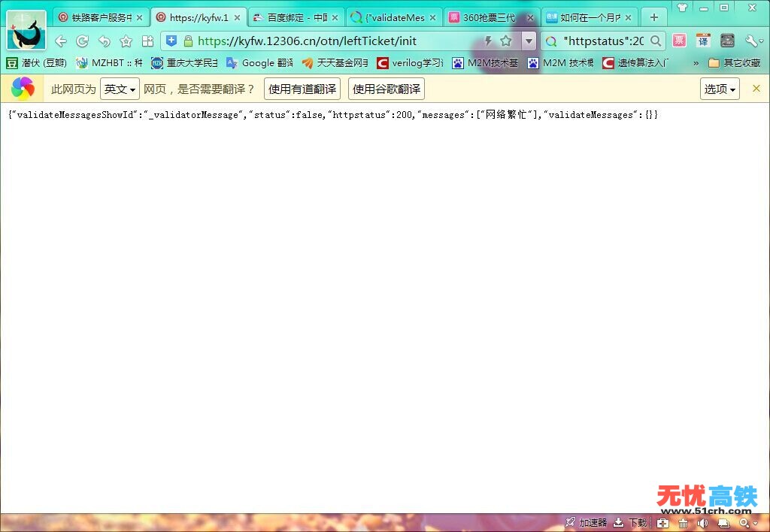Open the wrench settings tool icon
This screenshot has width=770, height=532.
click(752, 41)
